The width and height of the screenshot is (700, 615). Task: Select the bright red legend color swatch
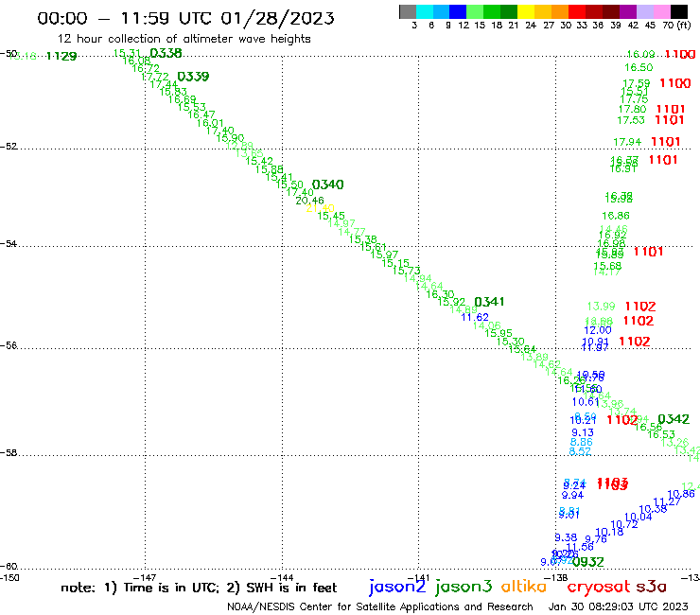pyautogui.click(x=577, y=11)
